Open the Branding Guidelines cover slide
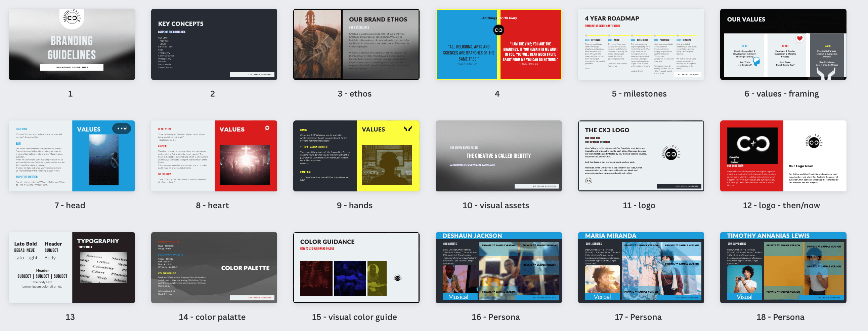 pyautogui.click(x=72, y=44)
